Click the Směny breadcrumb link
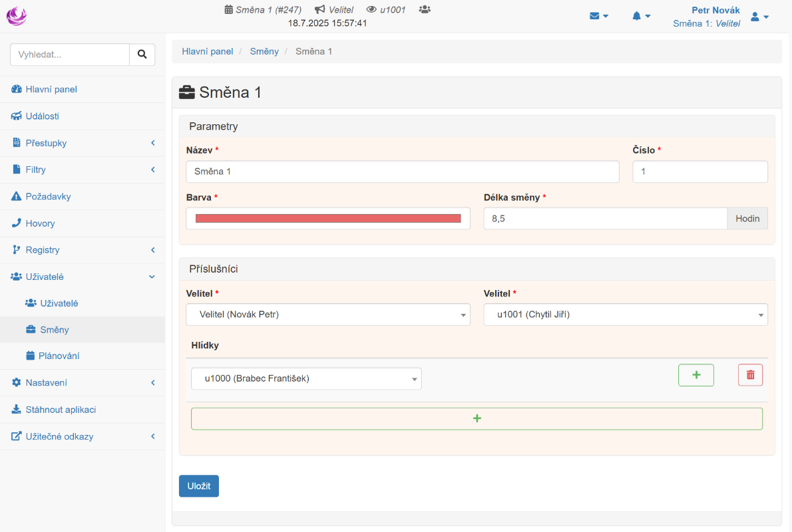792x532 pixels. 264,51
